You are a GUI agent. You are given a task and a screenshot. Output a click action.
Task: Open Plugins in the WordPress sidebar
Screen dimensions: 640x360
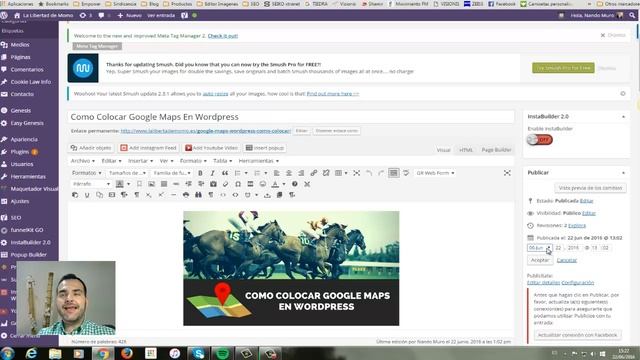tap(20, 152)
